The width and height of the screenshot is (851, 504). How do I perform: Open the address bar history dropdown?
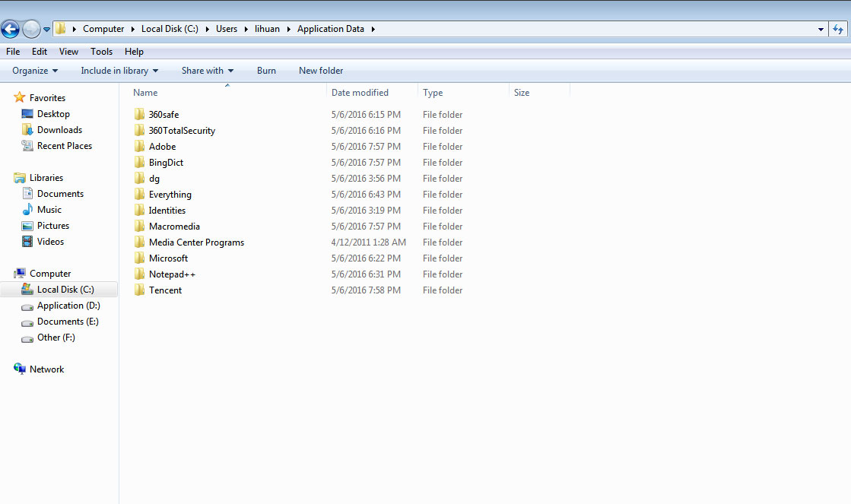coord(821,30)
